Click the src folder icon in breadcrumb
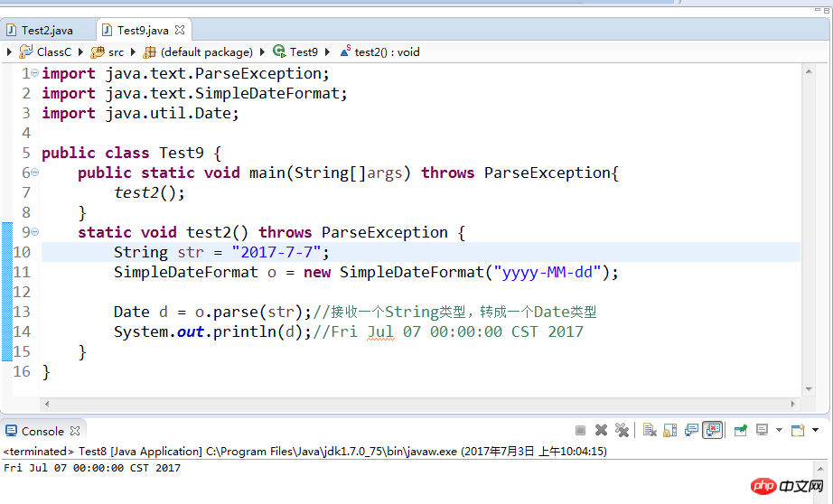The height and width of the screenshot is (504, 833). click(x=98, y=52)
